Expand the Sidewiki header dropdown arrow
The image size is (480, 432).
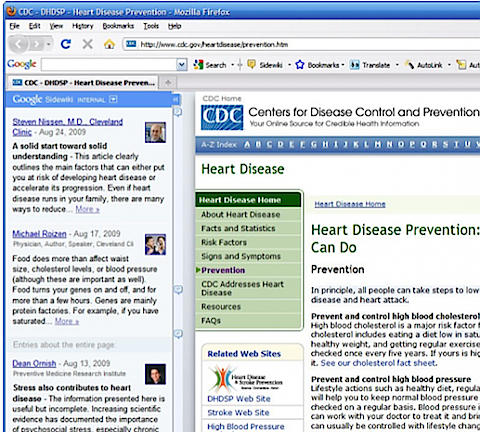click(x=114, y=99)
